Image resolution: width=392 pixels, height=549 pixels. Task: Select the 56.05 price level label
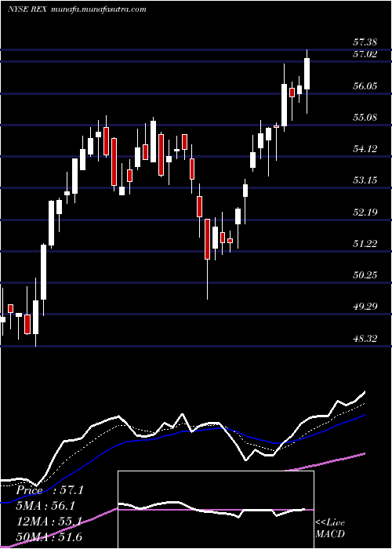tap(365, 86)
